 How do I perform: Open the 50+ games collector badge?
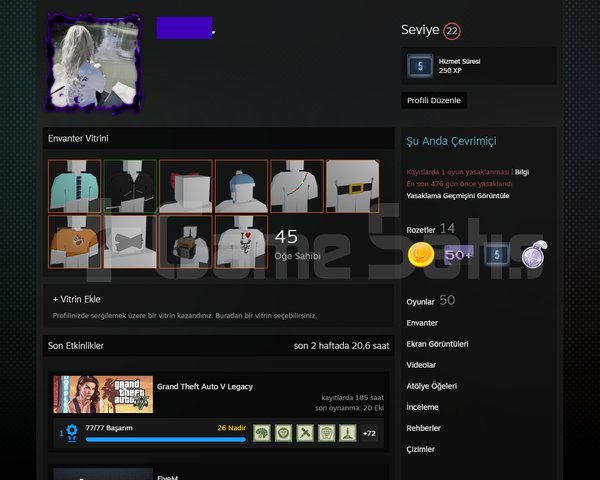pyautogui.click(x=458, y=255)
